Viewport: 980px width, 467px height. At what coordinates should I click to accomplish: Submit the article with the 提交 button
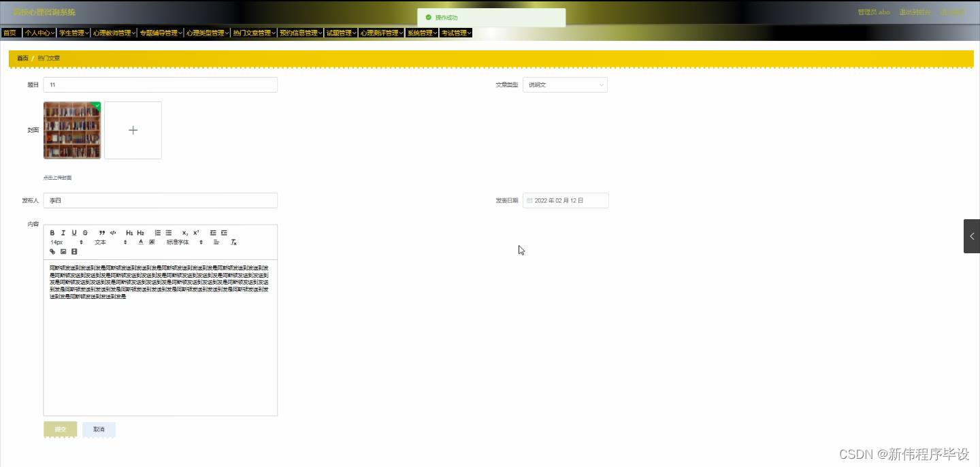[x=59, y=430]
